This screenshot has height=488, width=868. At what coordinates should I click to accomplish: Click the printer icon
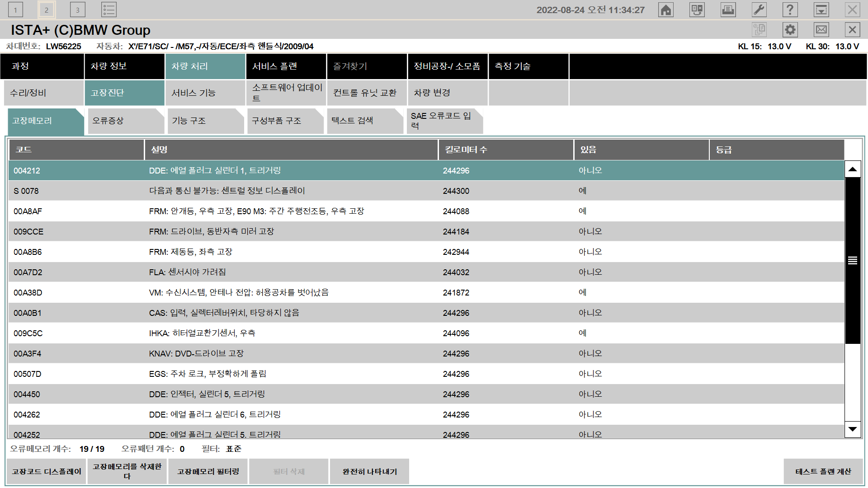tap(728, 10)
